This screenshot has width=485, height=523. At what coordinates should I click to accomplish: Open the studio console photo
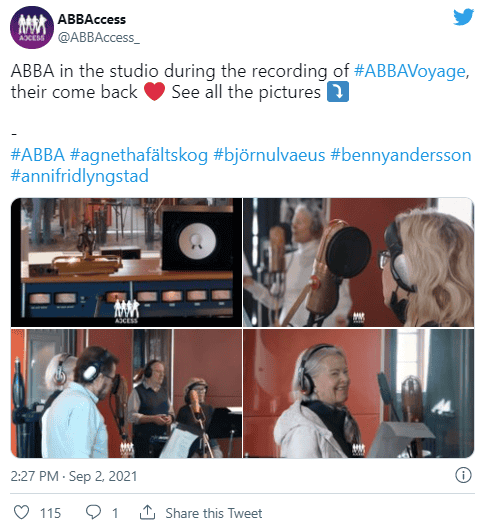[126, 262]
